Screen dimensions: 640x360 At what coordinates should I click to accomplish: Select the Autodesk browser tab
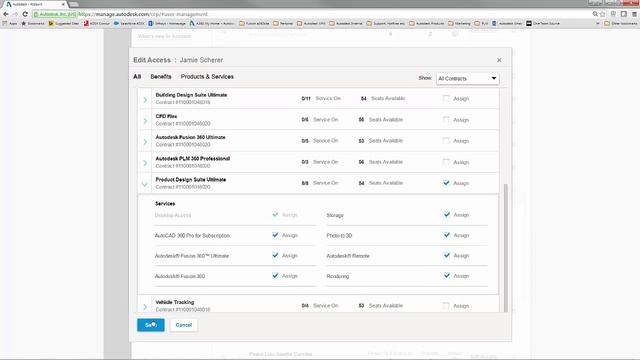[x=35, y=4]
